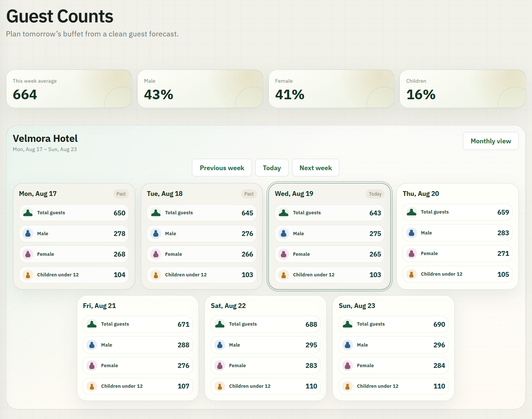Click Total guests value 671
Screen dimensions: 532x419
(x=183, y=324)
